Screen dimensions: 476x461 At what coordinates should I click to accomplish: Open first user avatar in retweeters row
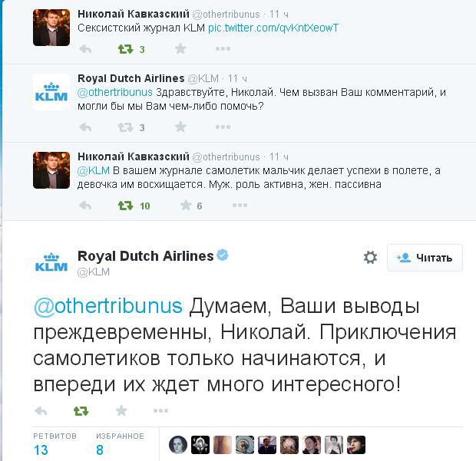coord(177,445)
